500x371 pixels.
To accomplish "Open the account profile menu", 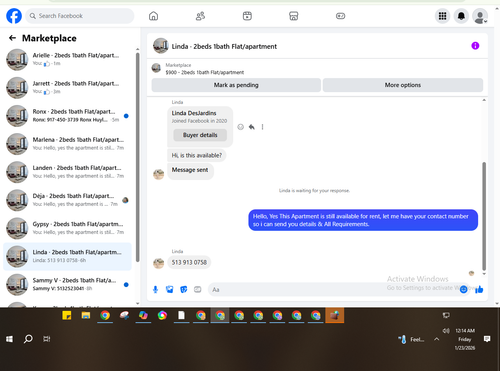I will tap(480, 16).
